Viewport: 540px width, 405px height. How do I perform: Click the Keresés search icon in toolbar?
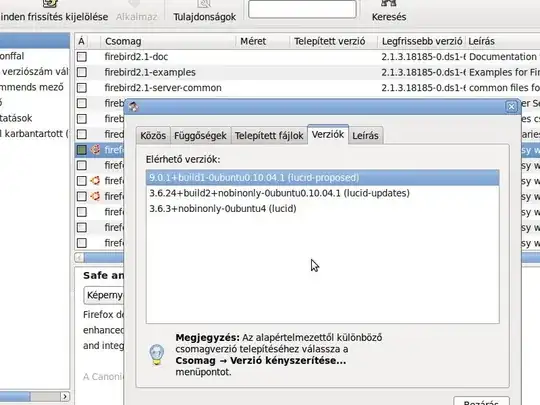388,3
